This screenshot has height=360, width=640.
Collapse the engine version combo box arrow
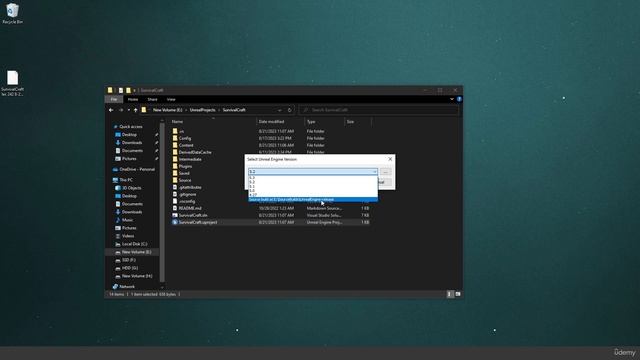click(x=374, y=172)
